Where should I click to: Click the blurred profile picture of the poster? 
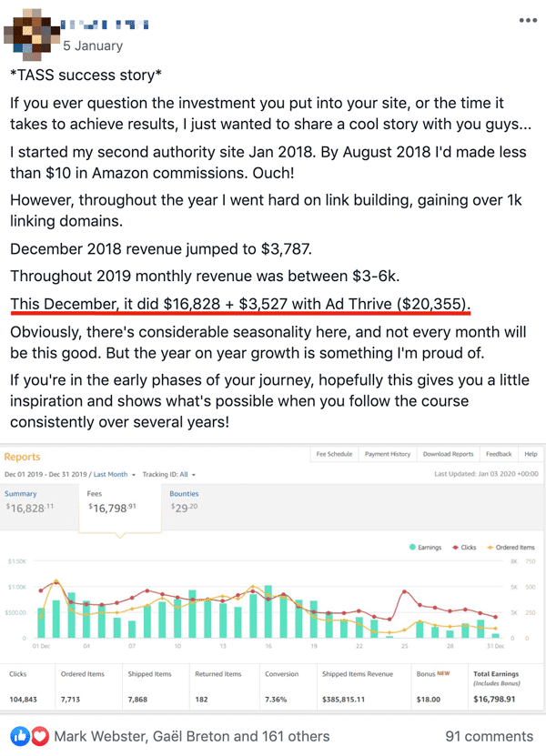pyautogui.click(x=30, y=35)
